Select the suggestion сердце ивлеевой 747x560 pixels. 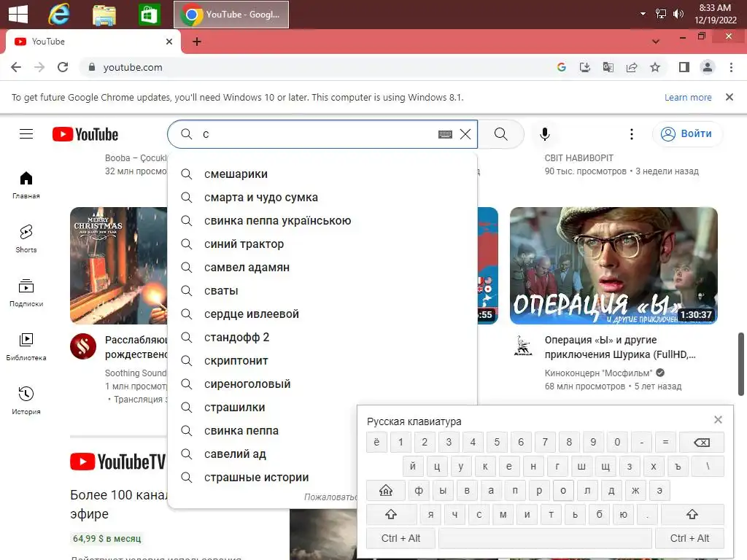point(322,314)
